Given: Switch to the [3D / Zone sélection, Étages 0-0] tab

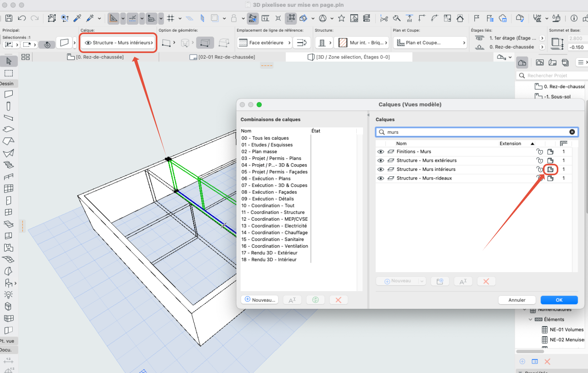Looking at the screenshot, I should 349,57.
